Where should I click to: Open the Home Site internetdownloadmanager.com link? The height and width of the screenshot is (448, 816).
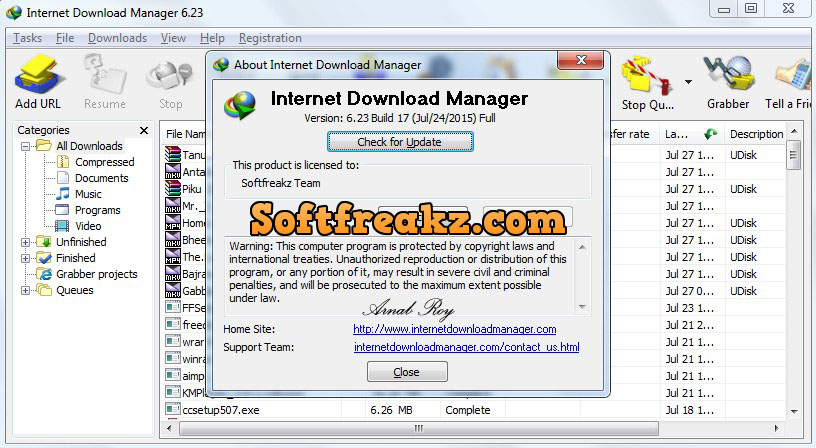[454, 329]
